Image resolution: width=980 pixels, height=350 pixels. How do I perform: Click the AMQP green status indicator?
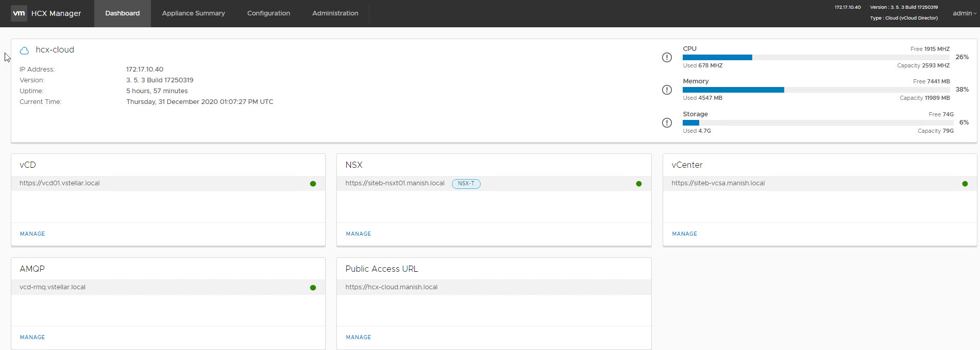313,288
